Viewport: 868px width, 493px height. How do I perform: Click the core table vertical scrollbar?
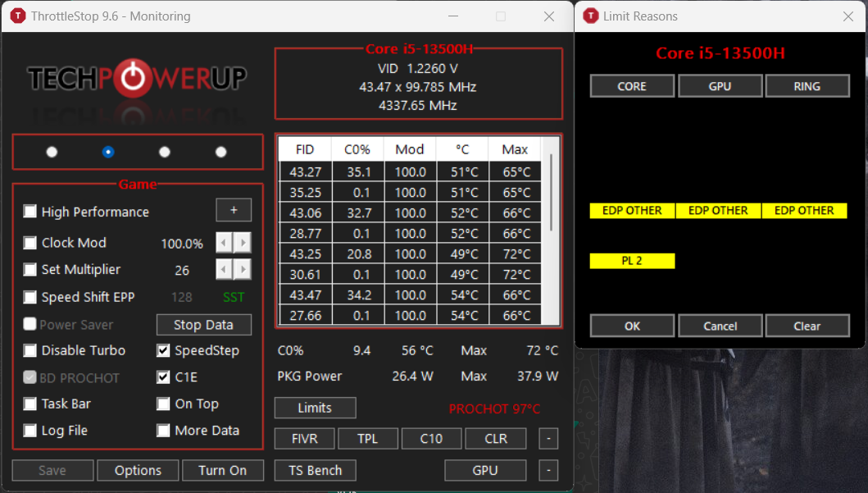(x=551, y=192)
